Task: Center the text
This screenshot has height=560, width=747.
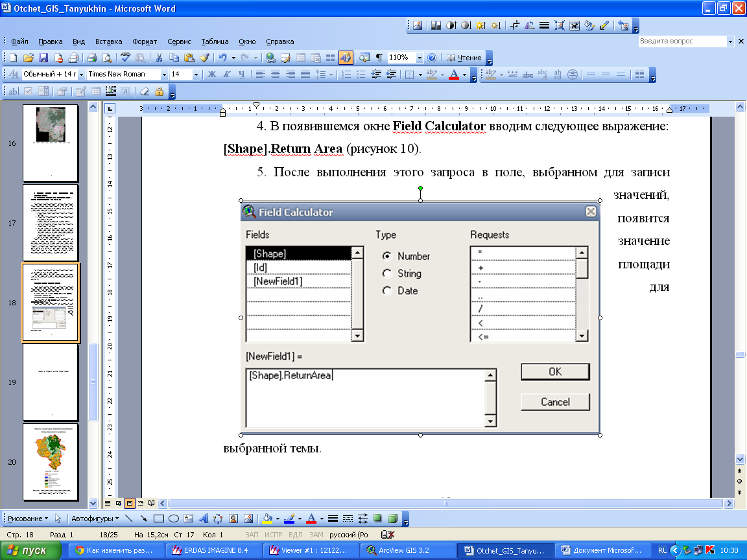Action: tap(276, 75)
